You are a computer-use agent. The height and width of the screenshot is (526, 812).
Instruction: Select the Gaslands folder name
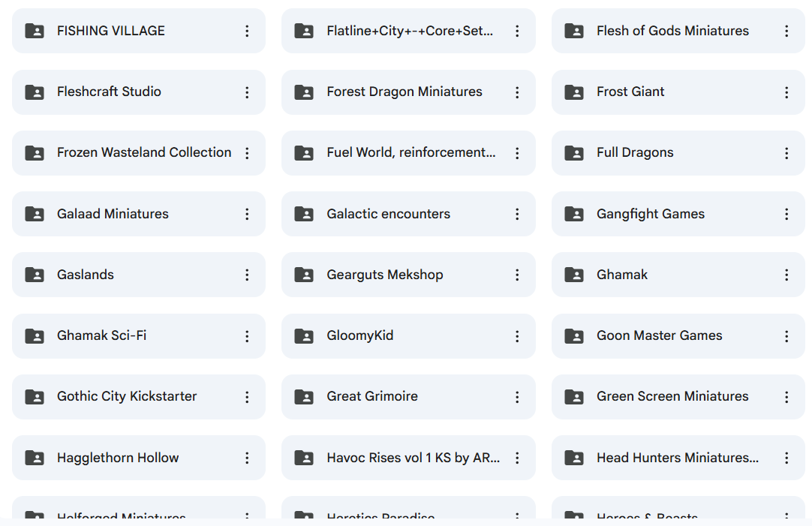pos(86,275)
